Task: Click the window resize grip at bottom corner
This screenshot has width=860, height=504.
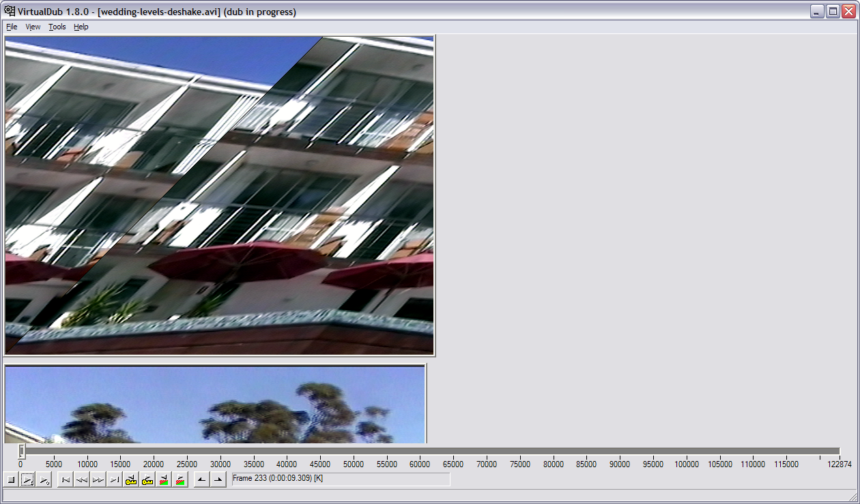Action: click(852, 496)
